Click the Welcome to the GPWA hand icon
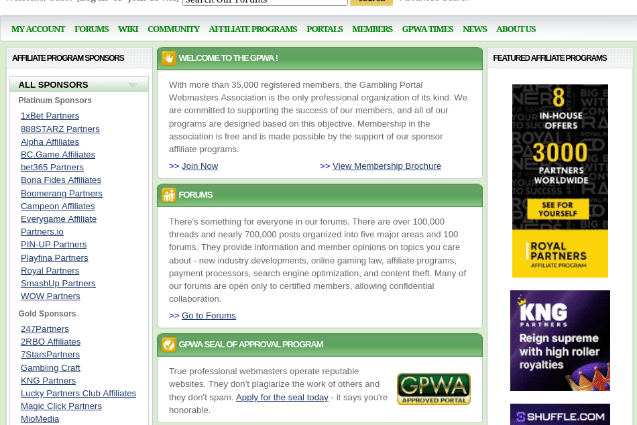637x425 pixels. click(169, 58)
